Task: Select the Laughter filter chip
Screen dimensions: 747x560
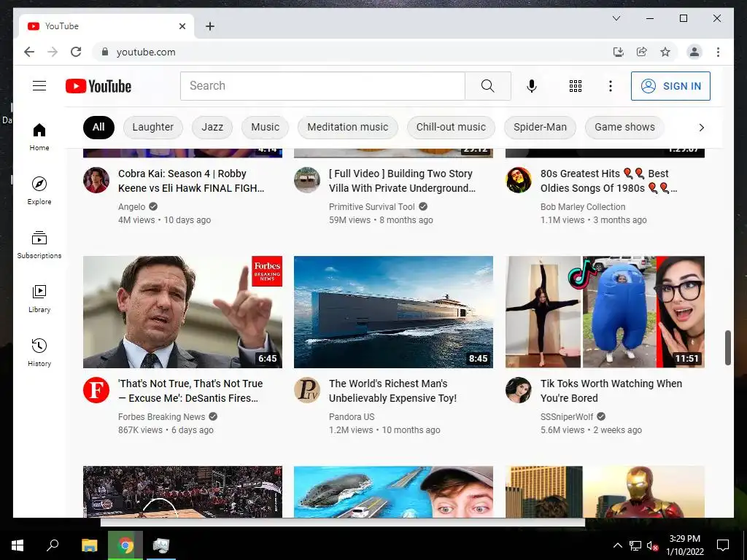Action: tap(153, 127)
